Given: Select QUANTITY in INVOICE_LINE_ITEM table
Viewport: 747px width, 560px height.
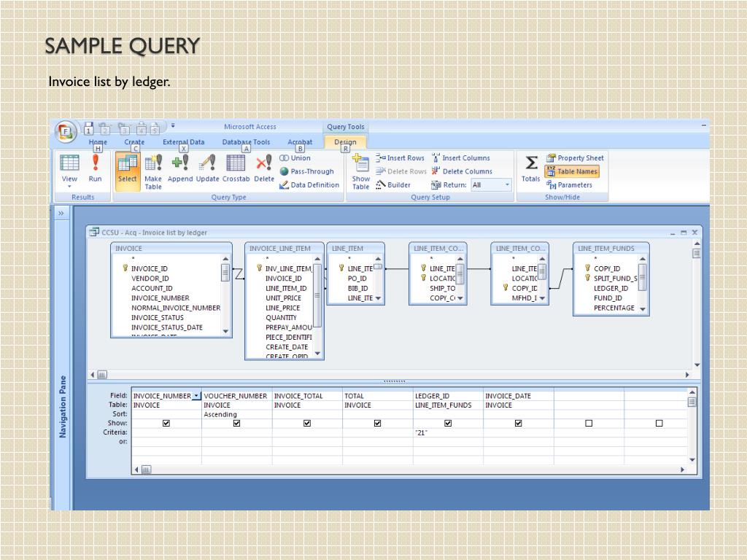Looking at the screenshot, I should [x=281, y=318].
